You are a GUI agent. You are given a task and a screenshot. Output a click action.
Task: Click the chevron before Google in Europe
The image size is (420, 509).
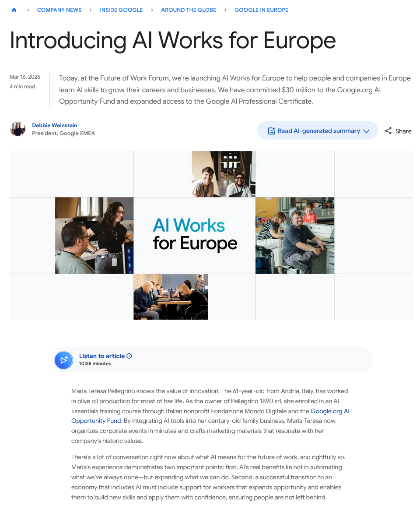coord(225,10)
